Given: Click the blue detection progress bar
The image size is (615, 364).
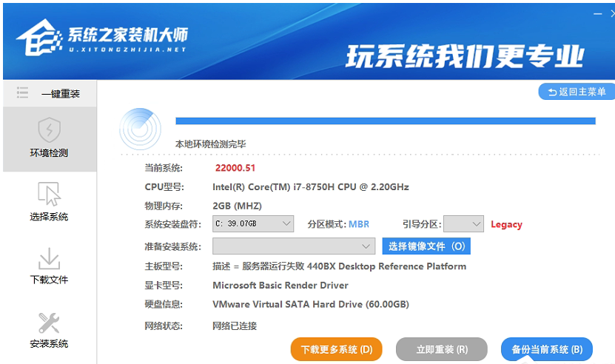Looking at the screenshot, I should click(x=385, y=121).
